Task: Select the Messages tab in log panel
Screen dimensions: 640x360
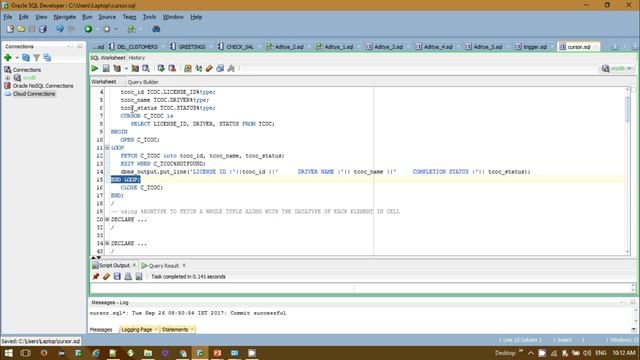Action: click(101, 329)
